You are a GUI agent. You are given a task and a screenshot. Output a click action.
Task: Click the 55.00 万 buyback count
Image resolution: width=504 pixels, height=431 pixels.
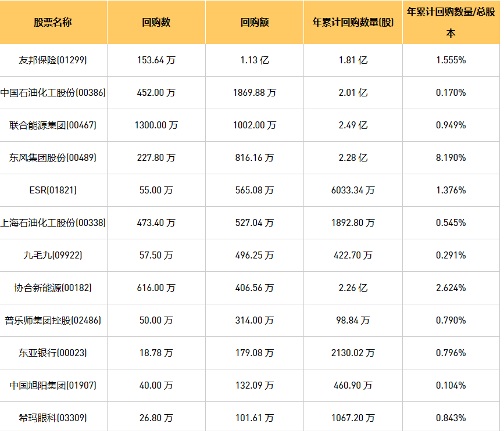pos(156,190)
